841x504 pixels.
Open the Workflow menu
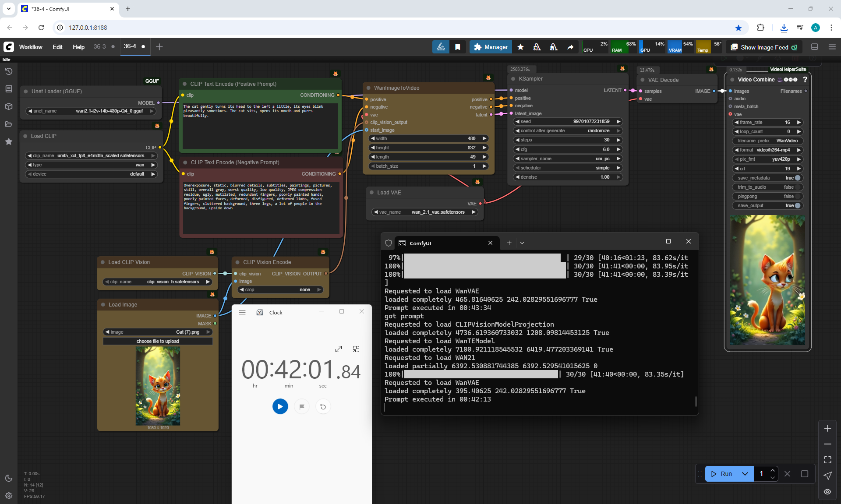point(31,47)
